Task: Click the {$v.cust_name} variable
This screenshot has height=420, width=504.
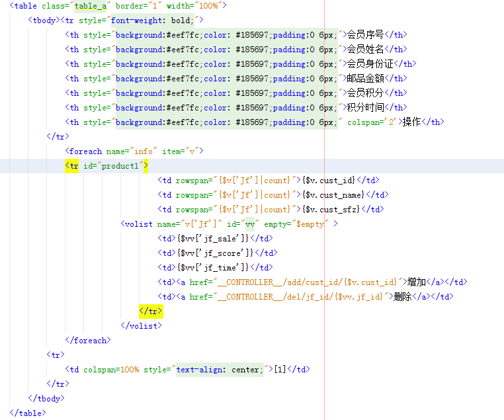Action: [333, 195]
